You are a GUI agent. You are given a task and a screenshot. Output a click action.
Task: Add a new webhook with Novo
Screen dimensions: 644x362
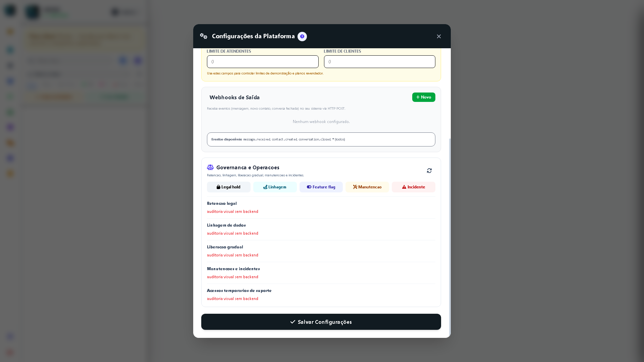(x=424, y=97)
